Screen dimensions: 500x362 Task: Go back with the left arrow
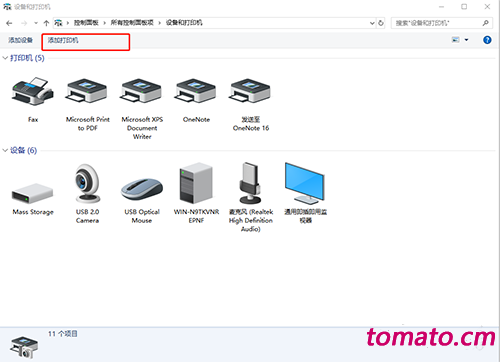coord(9,23)
